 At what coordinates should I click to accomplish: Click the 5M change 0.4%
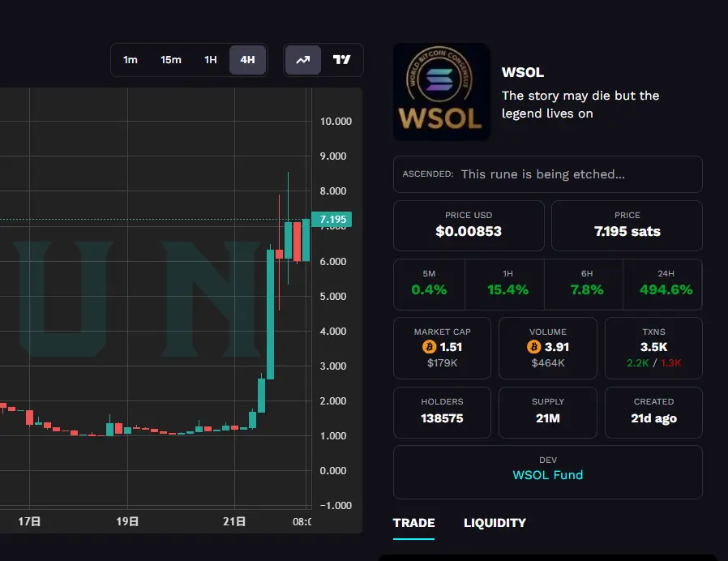[429, 289]
